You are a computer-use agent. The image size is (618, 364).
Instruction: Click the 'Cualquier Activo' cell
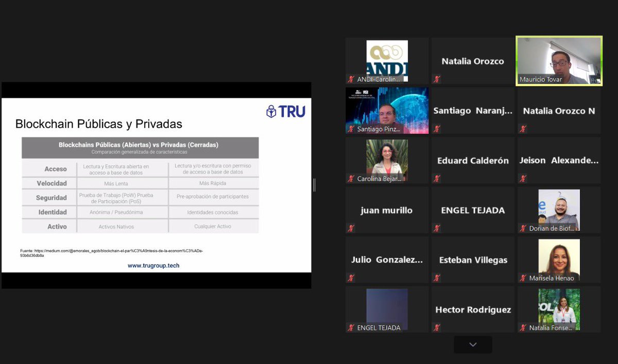(213, 227)
